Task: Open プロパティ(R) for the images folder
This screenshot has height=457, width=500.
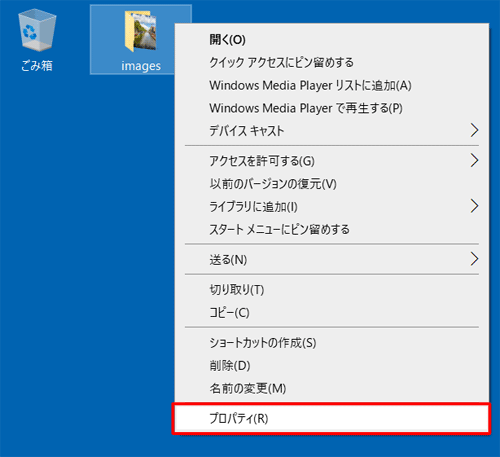Action: pos(332,418)
